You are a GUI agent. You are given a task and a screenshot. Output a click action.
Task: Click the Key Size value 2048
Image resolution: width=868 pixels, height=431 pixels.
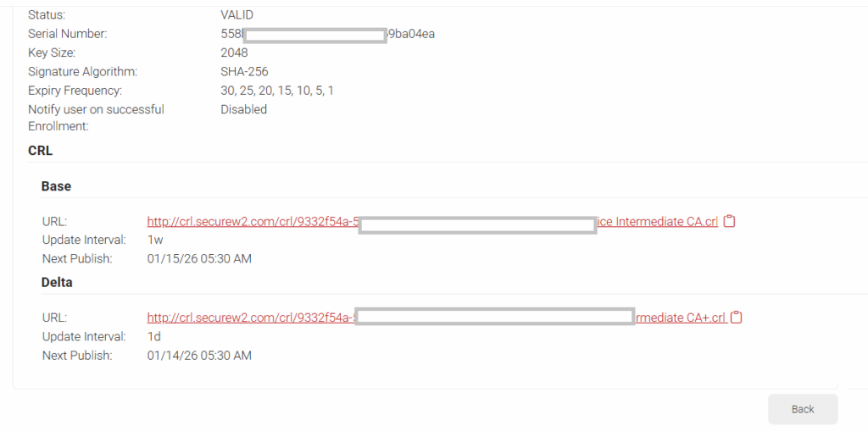click(234, 52)
